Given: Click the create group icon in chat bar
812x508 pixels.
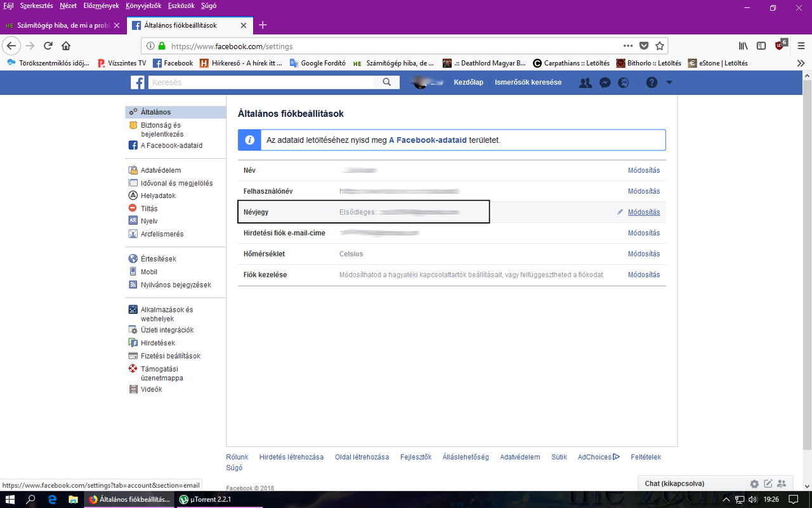Looking at the screenshot, I should click(781, 484).
